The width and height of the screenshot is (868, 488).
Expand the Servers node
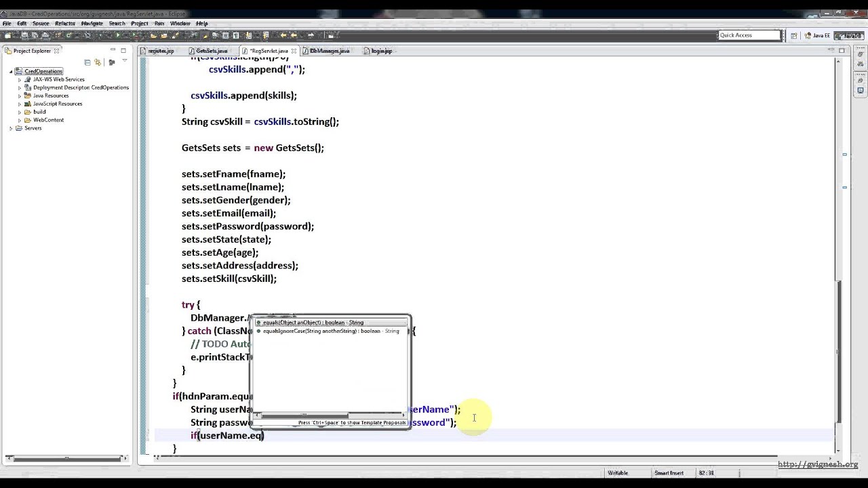[11, 128]
